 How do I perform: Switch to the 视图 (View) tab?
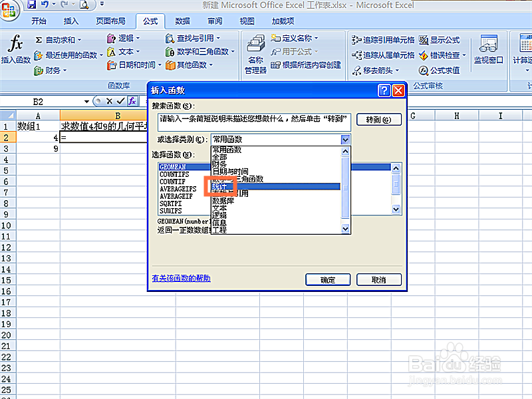pos(247,21)
